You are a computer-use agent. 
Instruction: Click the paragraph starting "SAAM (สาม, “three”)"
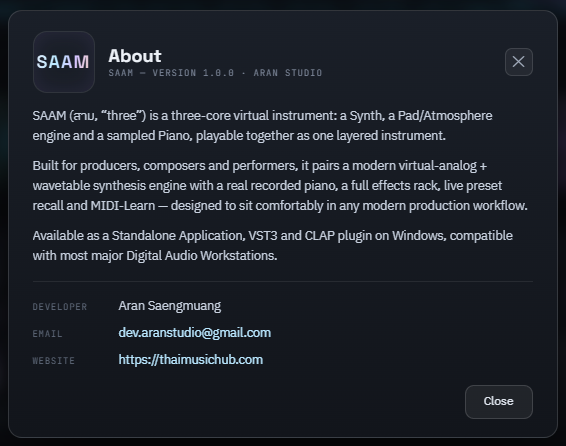point(262,126)
